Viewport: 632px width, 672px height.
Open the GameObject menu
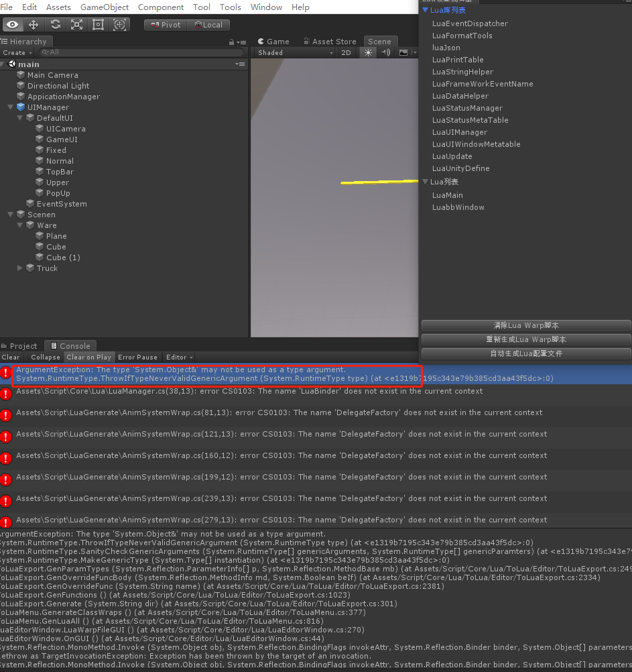105,7
